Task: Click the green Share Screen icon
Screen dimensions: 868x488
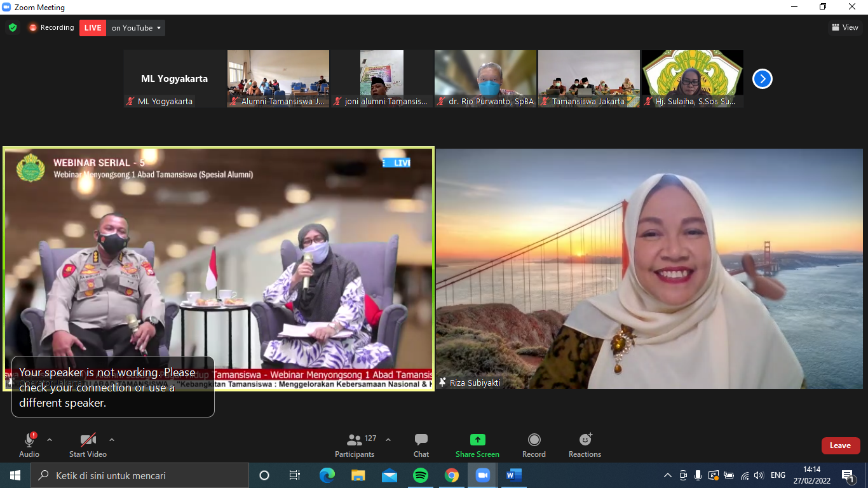Action: pos(477,440)
